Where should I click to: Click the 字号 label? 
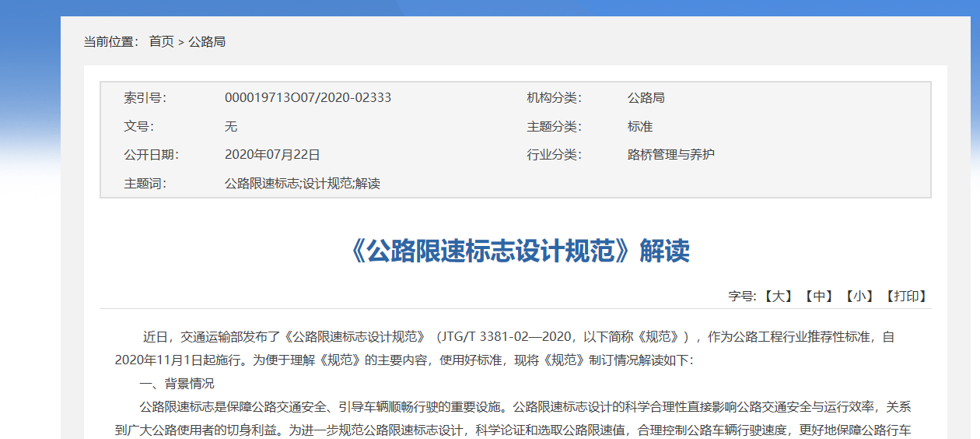click(x=742, y=296)
